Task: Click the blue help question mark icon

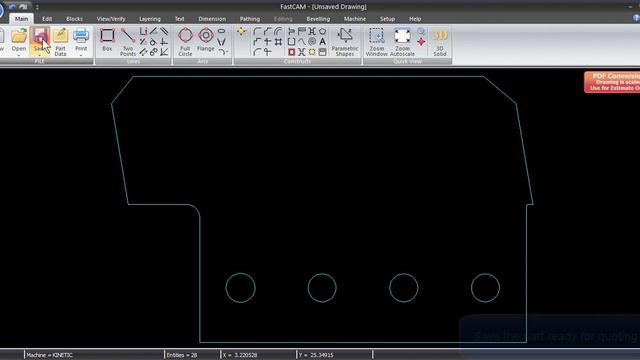Action: click(636, 18)
